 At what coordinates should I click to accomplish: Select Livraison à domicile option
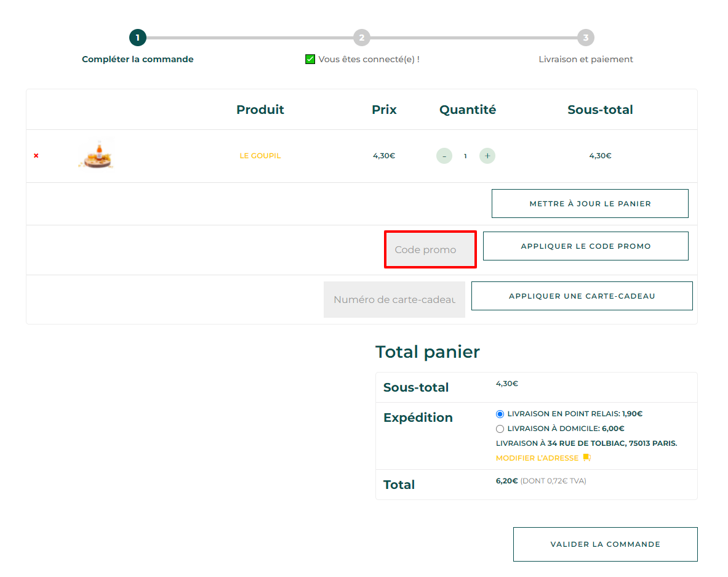click(500, 429)
